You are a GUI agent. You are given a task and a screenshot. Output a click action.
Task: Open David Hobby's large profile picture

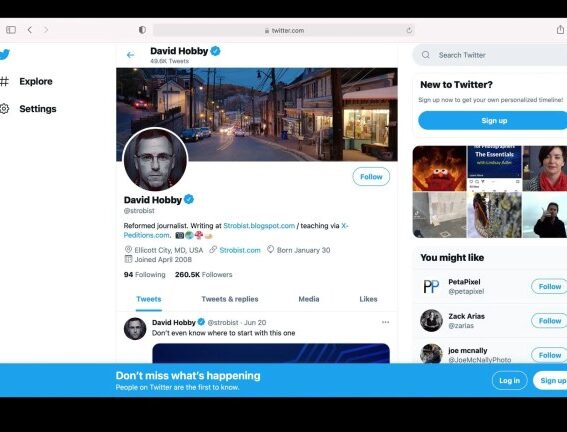[155, 159]
